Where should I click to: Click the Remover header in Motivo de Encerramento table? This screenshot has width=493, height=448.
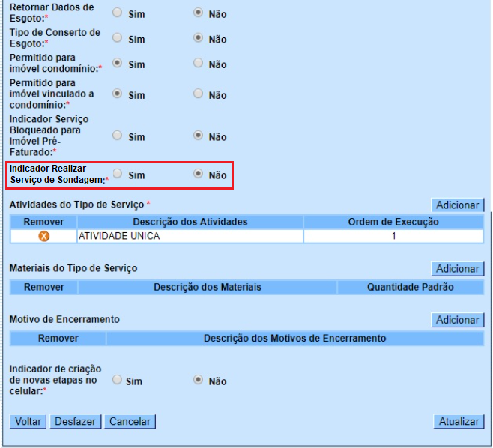click(x=58, y=339)
